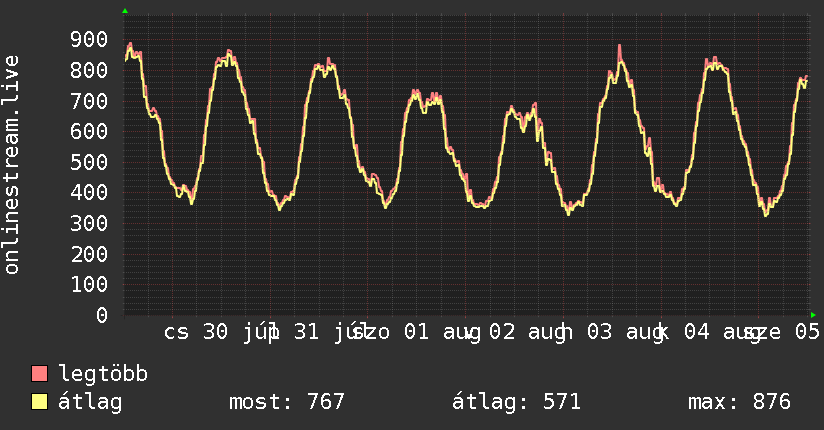The image size is (824, 430).
Task: Click the 0 y-axis label
Action: coord(102,315)
